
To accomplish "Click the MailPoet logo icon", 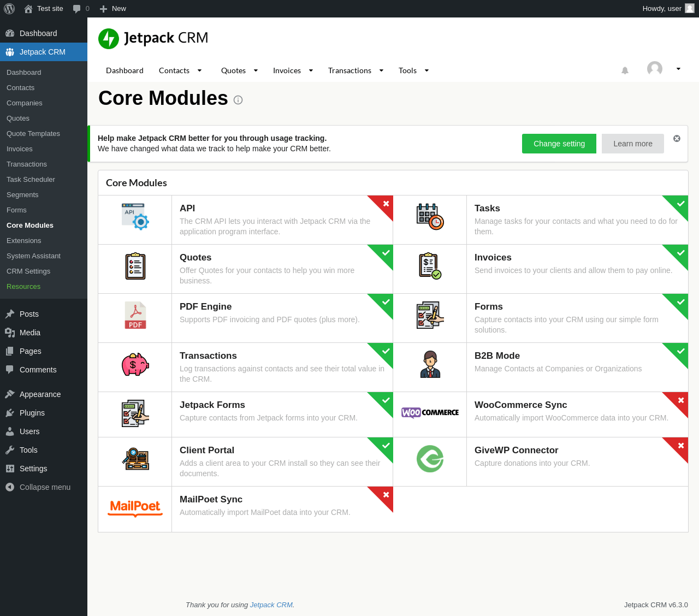I will 135,508.
